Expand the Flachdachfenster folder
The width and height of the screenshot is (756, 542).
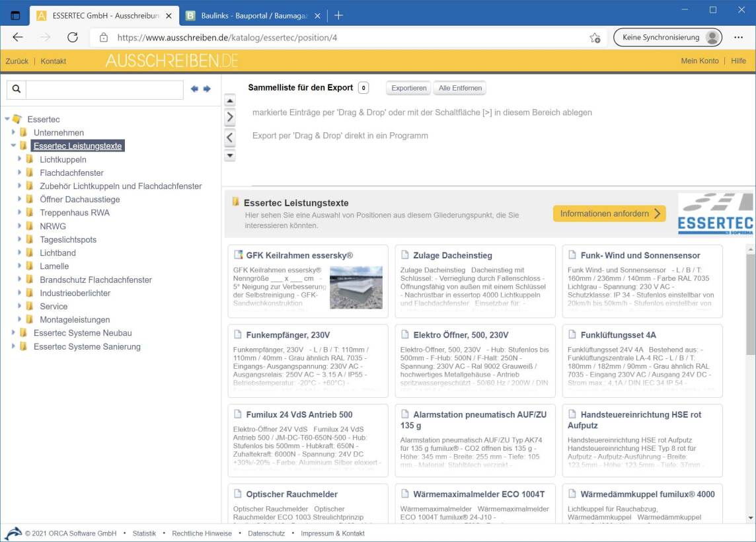coord(20,172)
